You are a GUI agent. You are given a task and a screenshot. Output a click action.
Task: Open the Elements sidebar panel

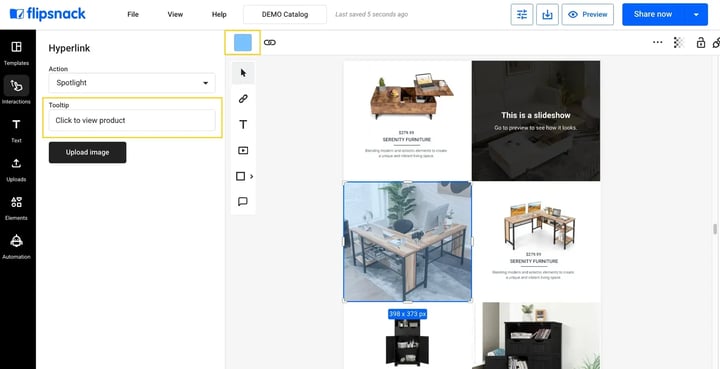click(x=17, y=208)
